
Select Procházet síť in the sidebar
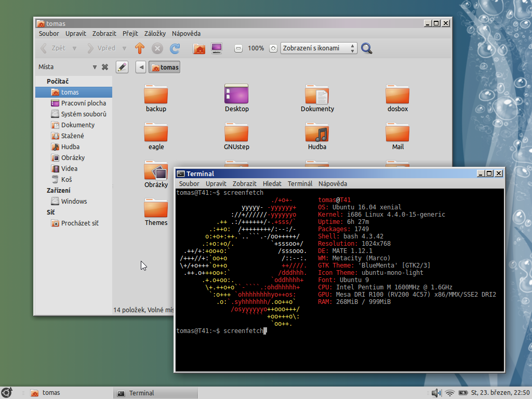point(74,223)
